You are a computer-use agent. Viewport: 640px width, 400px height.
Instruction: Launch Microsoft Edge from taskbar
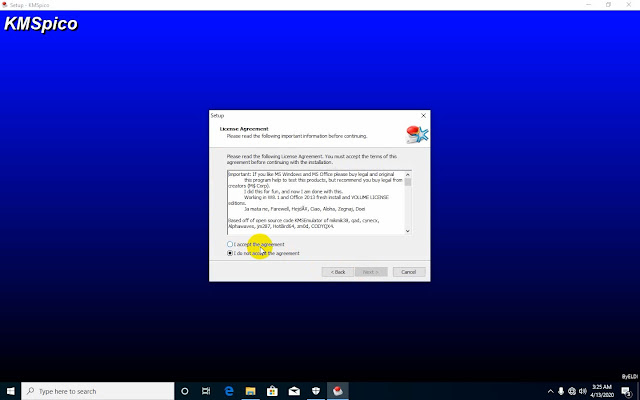229,391
